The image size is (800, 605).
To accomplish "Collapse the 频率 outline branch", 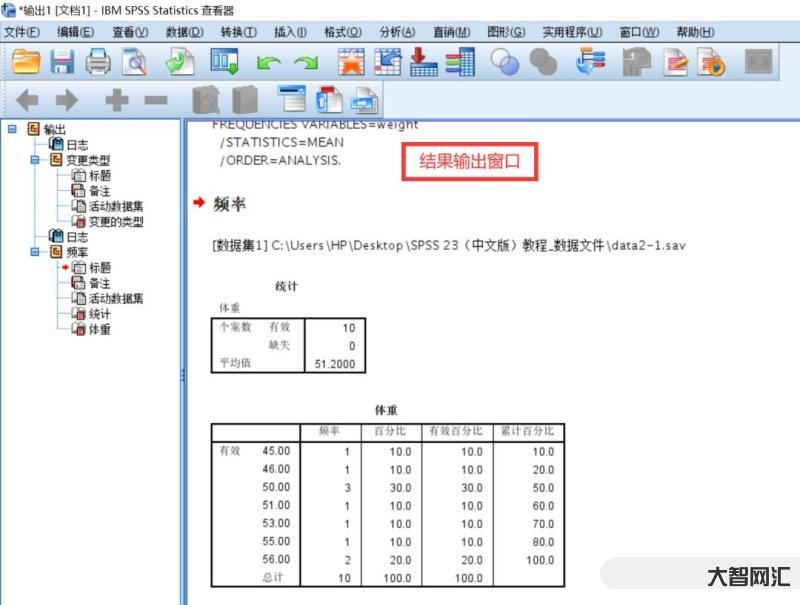I will pyautogui.click(x=36, y=252).
